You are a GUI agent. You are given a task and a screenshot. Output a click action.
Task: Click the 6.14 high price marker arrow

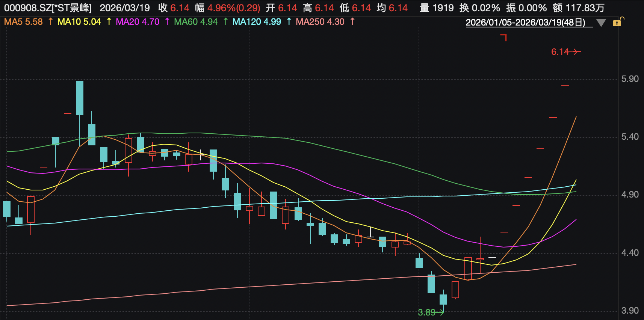coord(573,51)
